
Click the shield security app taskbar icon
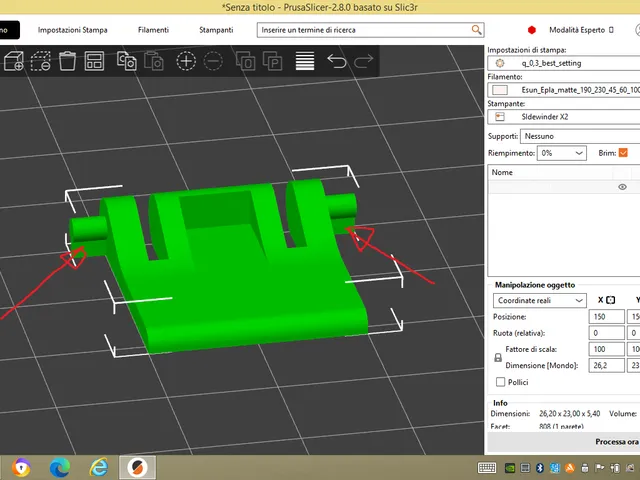[x=21, y=467]
